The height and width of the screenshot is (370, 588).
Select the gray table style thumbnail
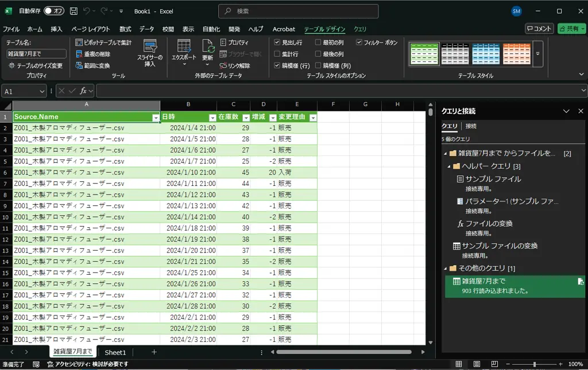click(455, 54)
